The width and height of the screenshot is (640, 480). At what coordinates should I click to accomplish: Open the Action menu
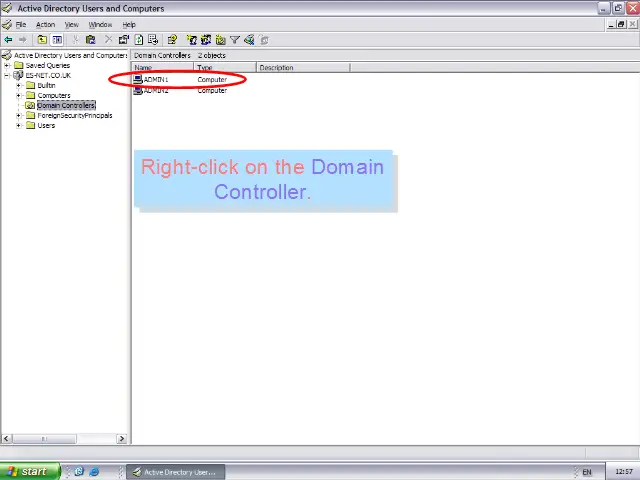(45, 24)
